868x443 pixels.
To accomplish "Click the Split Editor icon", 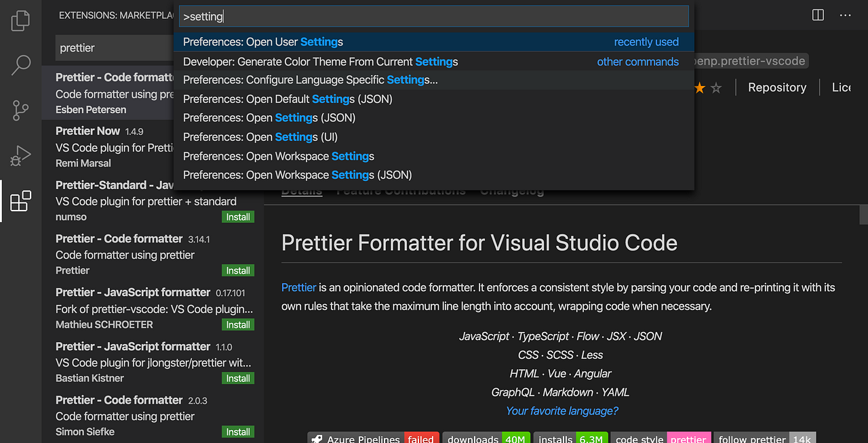I will point(817,14).
